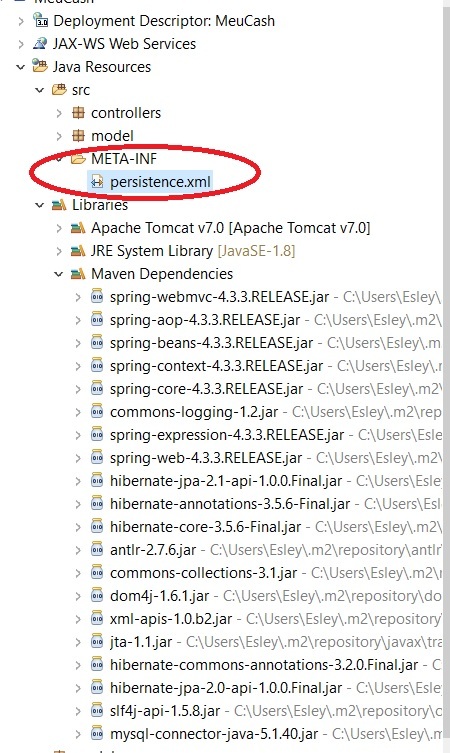This screenshot has height=753, width=450.
Task: Click the mysql-connector-java jar icon
Action: 97,733
